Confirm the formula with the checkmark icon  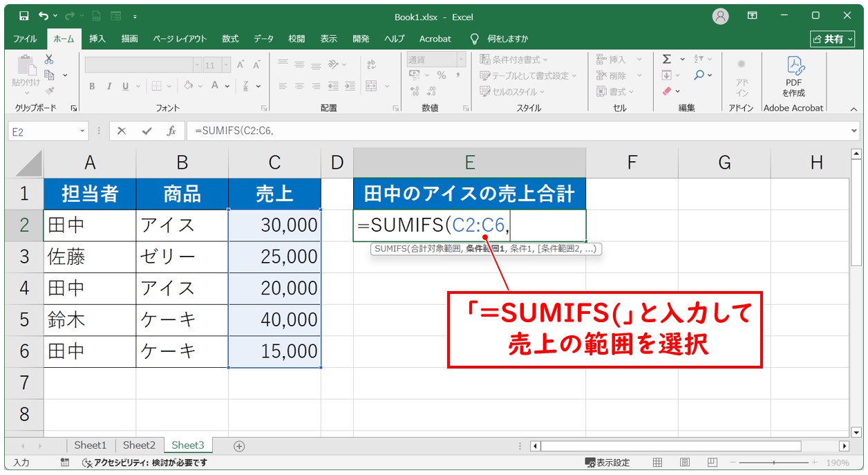click(x=146, y=131)
